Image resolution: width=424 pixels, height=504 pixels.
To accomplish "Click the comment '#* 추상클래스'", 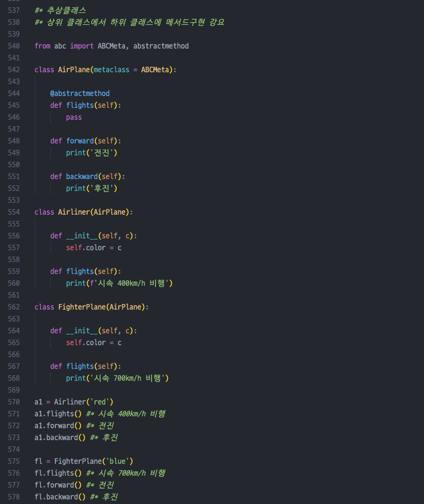I will (60, 11).
